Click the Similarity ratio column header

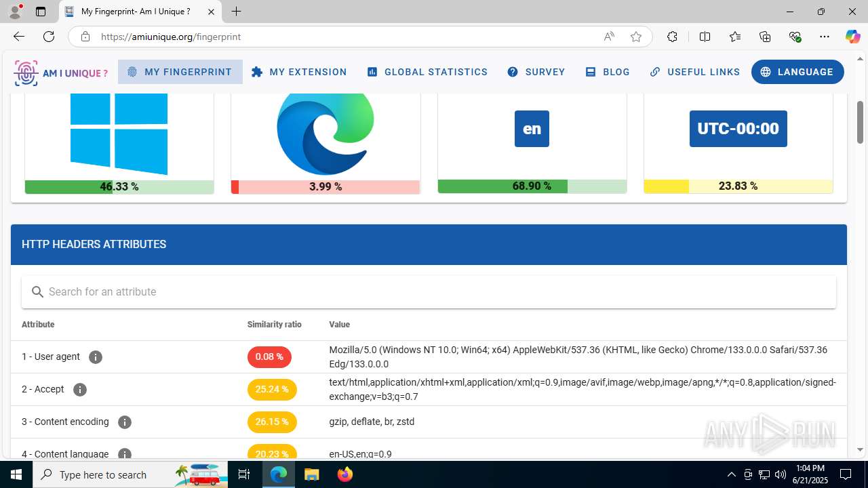coord(274,325)
